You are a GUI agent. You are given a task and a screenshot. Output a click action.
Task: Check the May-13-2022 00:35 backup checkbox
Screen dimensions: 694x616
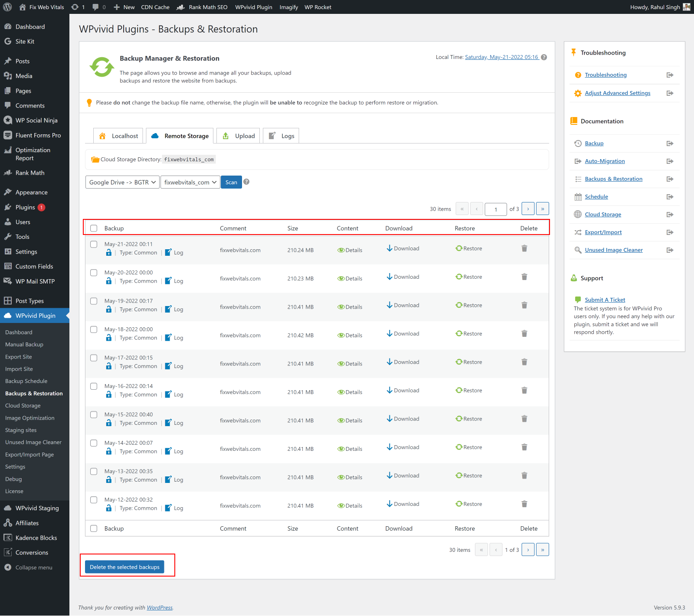[94, 471]
